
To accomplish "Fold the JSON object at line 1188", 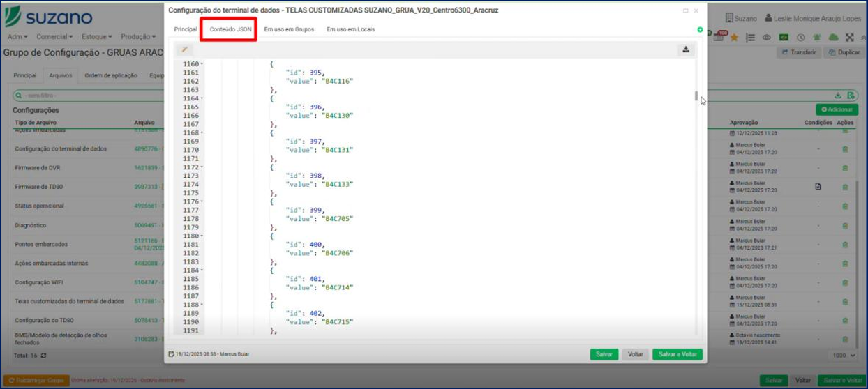I will point(202,305).
